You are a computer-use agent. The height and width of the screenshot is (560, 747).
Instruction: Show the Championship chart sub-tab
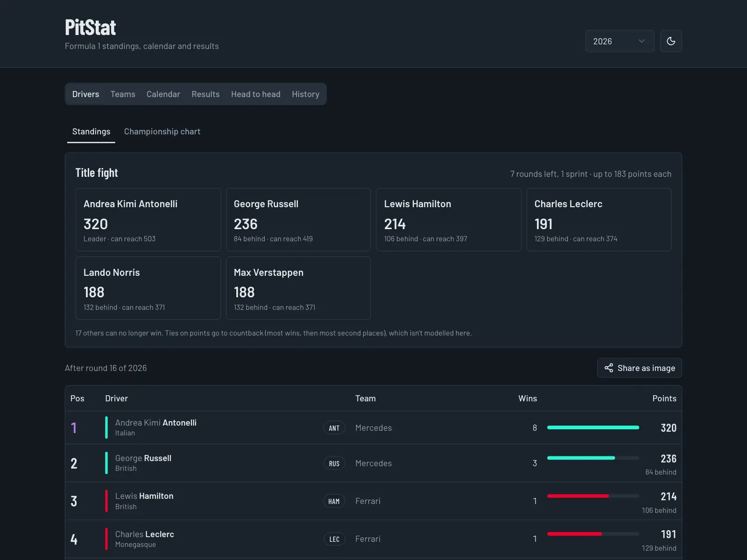[162, 132]
